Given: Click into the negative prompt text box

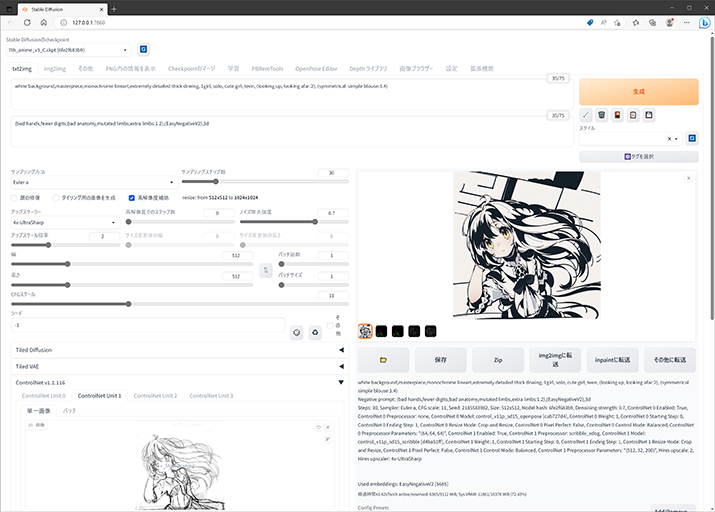Looking at the screenshot, I should [x=292, y=132].
